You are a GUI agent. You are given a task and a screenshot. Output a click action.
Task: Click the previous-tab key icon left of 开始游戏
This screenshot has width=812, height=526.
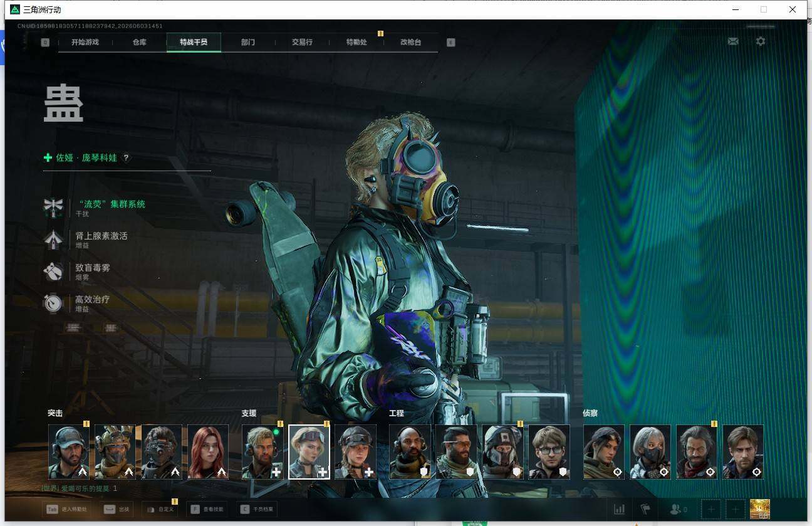click(45, 42)
